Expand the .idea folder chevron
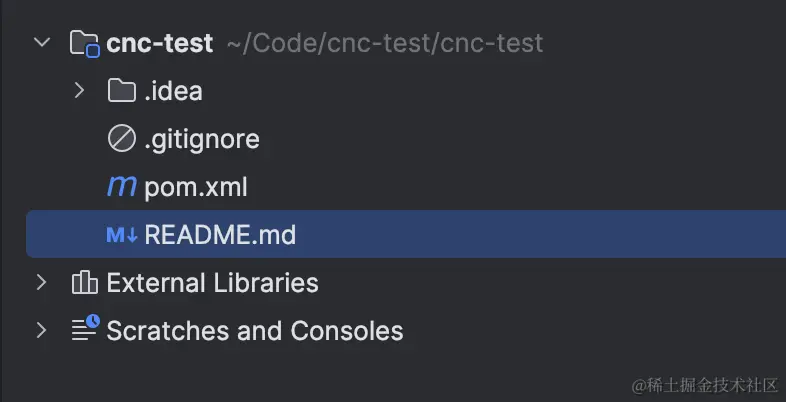786x402 pixels. 79,91
